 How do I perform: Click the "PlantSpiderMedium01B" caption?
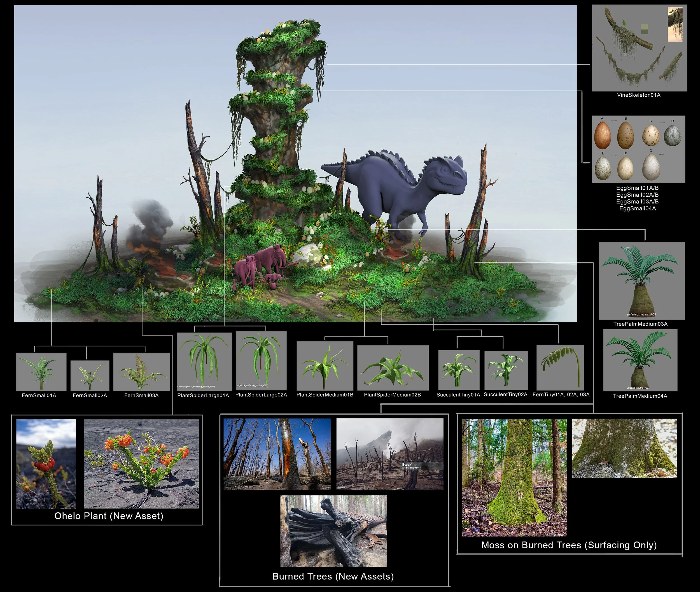click(x=325, y=395)
